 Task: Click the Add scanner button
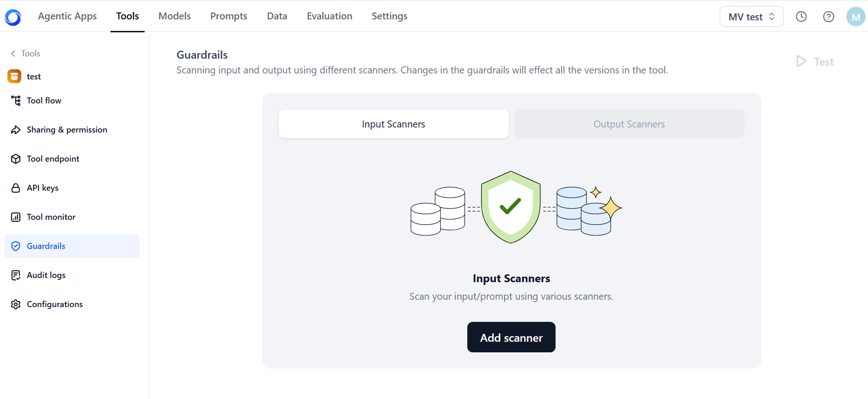click(511, 337)
